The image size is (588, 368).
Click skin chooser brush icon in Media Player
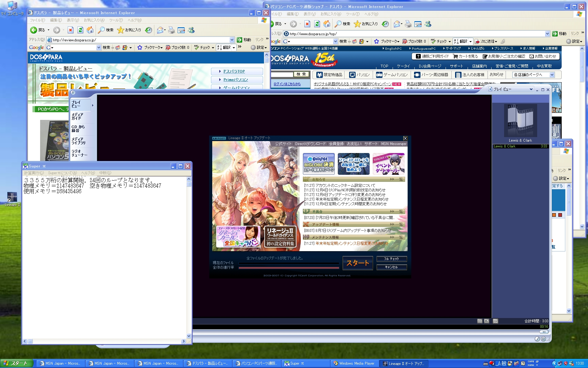pos(537,339)
